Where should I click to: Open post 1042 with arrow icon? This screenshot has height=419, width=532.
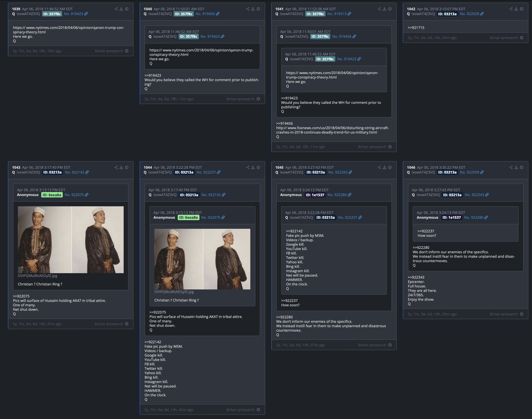click(x=522, y=9)
